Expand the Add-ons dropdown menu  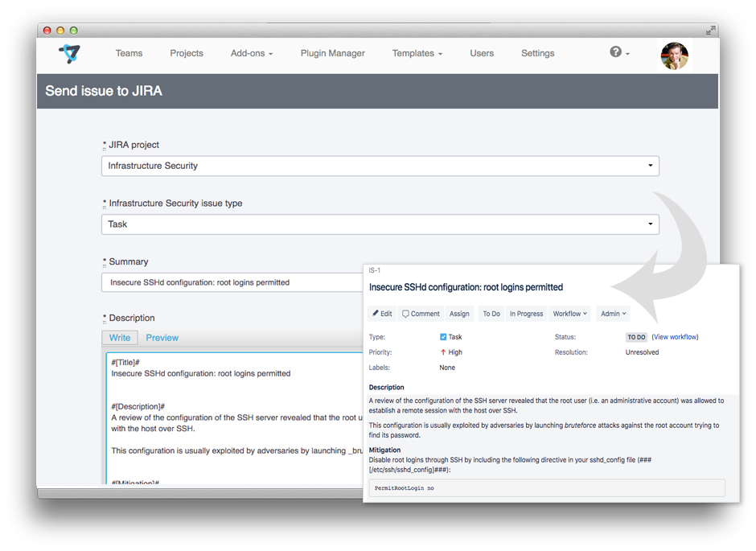pos(251,53)
